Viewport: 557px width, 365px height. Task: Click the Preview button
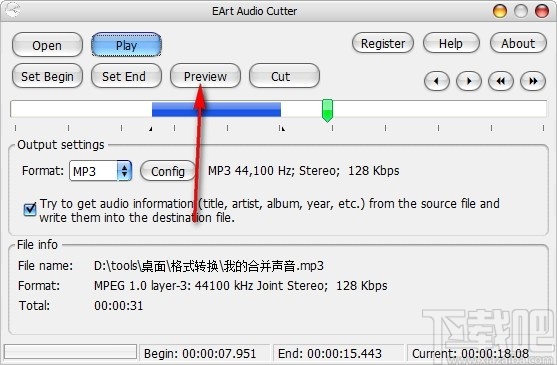[x=205, y=76]
